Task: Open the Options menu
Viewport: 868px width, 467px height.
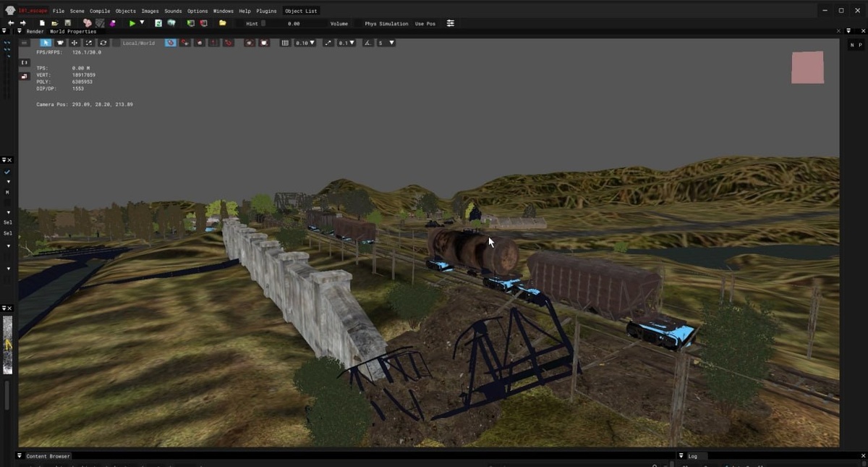Action: [x=197, y=11]
